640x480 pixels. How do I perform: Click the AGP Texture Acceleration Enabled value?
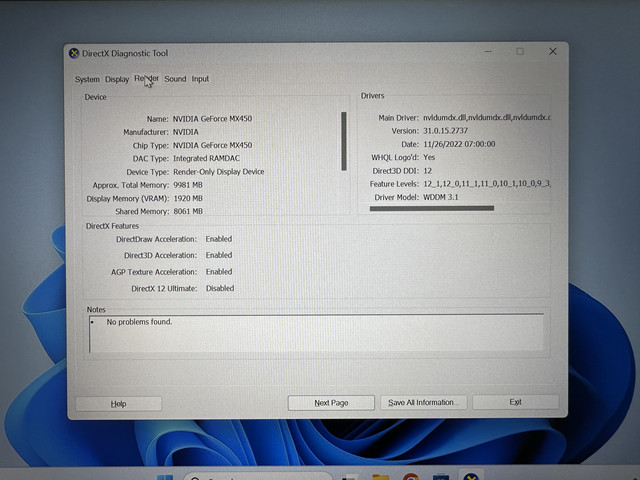coord(219,272)
